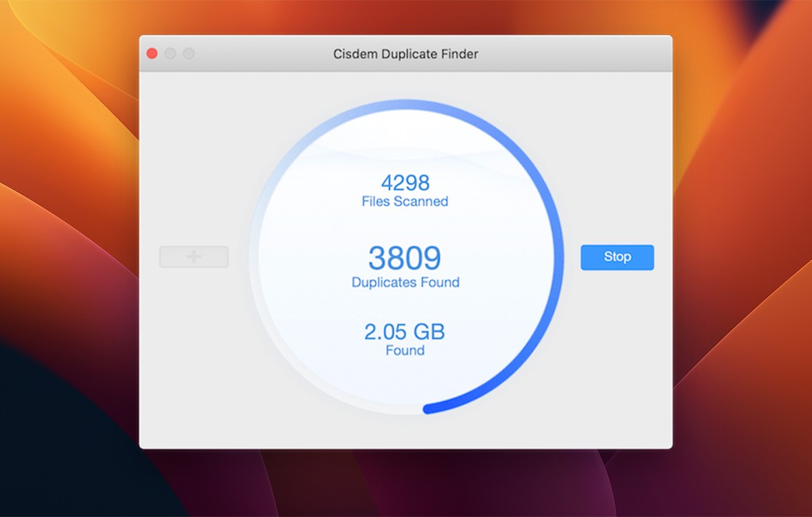Click the Found label under 2.05 GB
This screenshot has width=812, height=517.
tap(405, 350)
